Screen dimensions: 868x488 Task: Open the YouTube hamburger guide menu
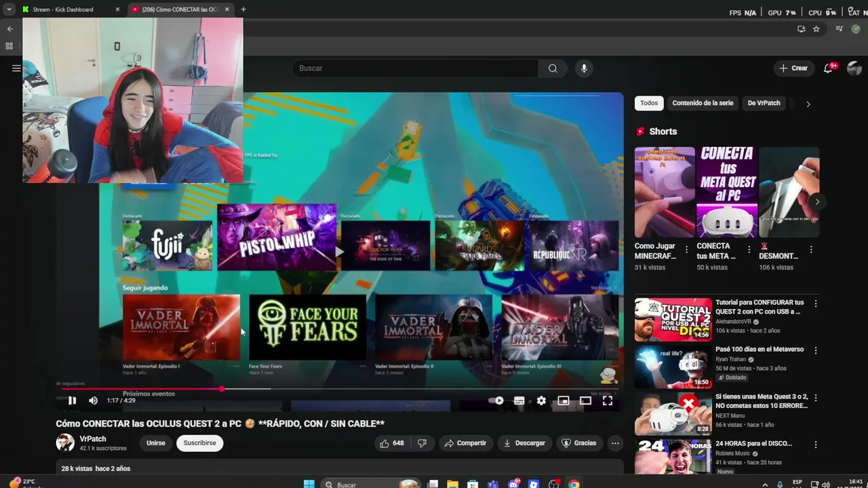16,68
